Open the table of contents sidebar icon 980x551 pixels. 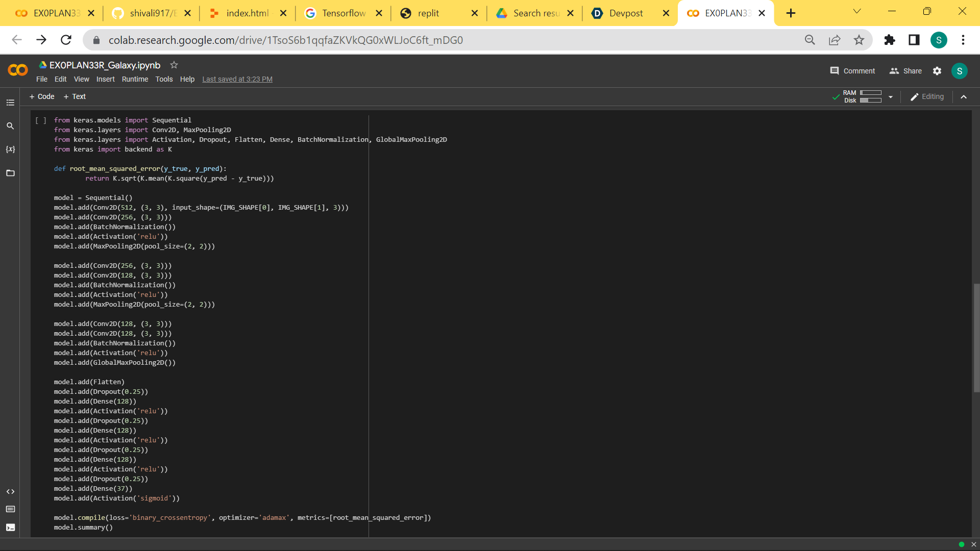[x=10, y=103]
